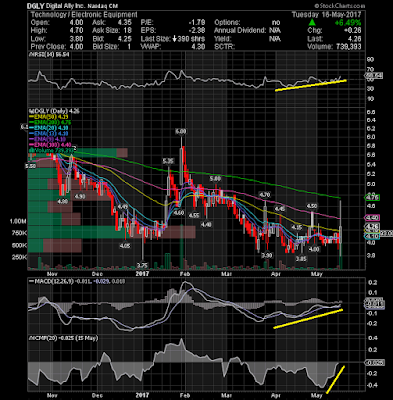This screenshot has width=393, height=400.
Task: Click the green 4.76 price tag marker
Action: [x=373, y=198]
